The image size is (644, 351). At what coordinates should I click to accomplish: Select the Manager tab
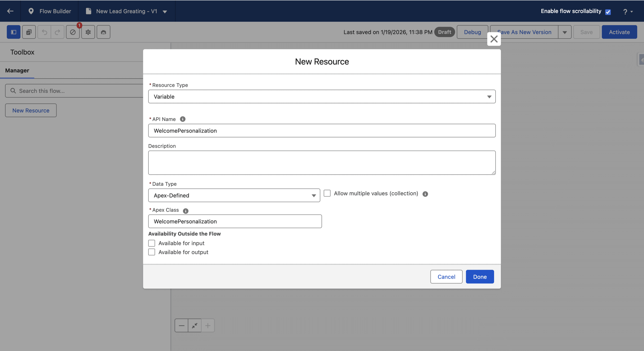coord(17,70)
